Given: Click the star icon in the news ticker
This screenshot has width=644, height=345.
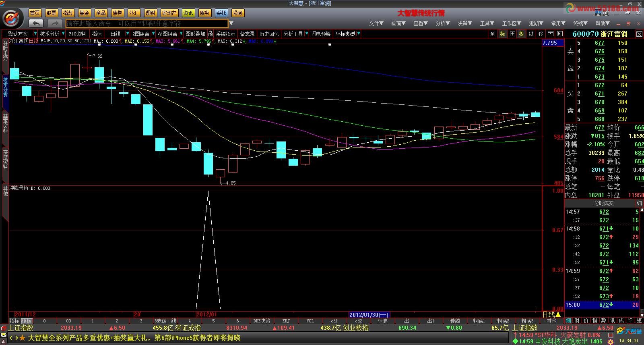Looking at the screenshot, I should 23,338.
